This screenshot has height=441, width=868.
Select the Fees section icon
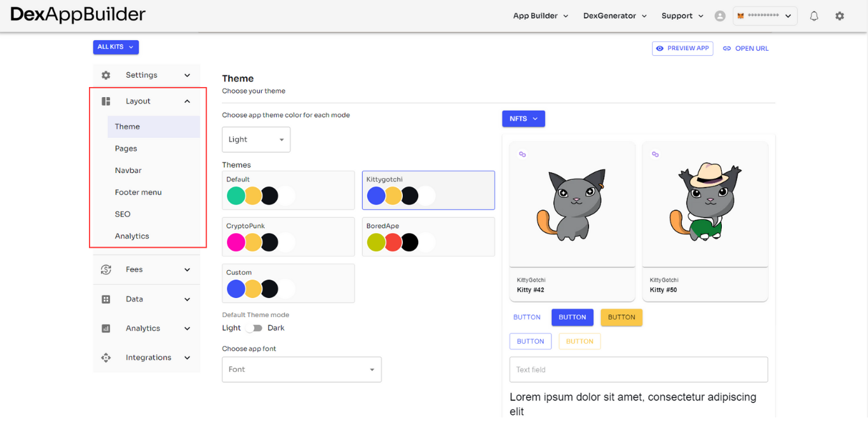pos(105,269)
